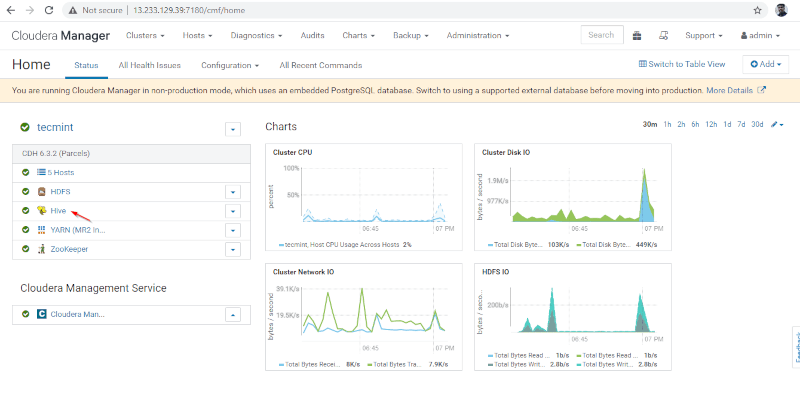
Task: Open the 5 Hosts link
Action: 61,172
